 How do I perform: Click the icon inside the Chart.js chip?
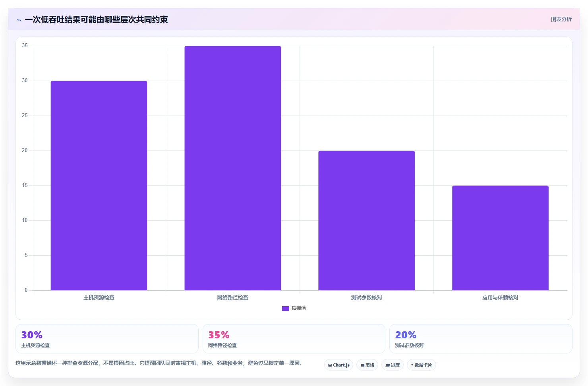pos(330,365)
